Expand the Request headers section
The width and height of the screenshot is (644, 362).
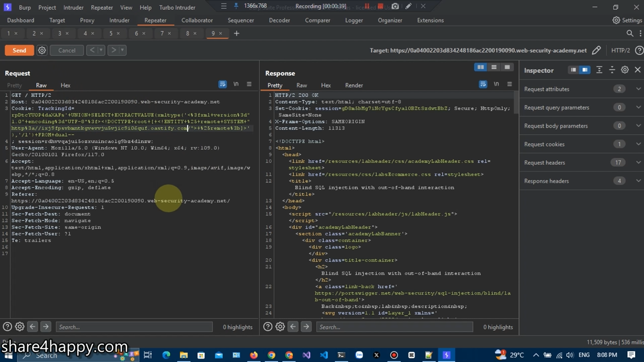click(638, 163)
